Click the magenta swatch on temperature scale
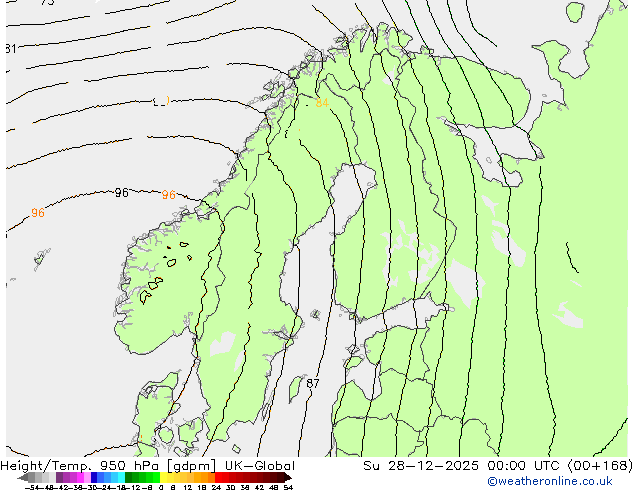 (80, 477)
